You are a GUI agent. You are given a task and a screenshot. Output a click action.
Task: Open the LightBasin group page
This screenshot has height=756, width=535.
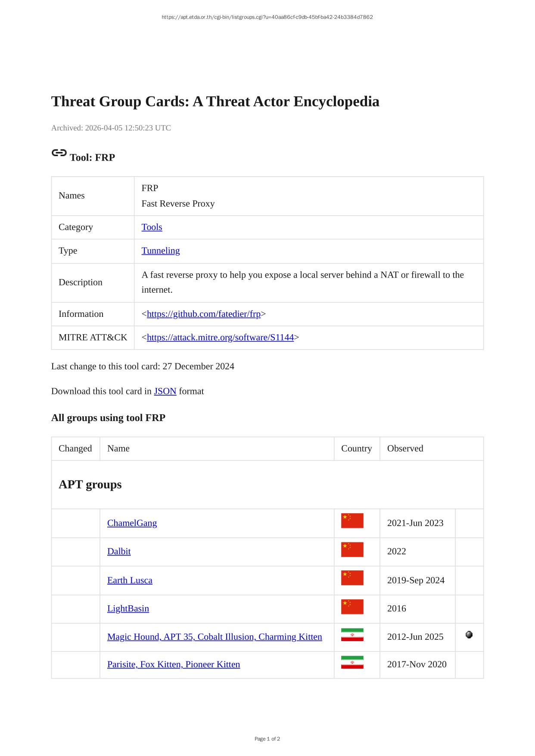pyautogui.click(x=128, y=609)
